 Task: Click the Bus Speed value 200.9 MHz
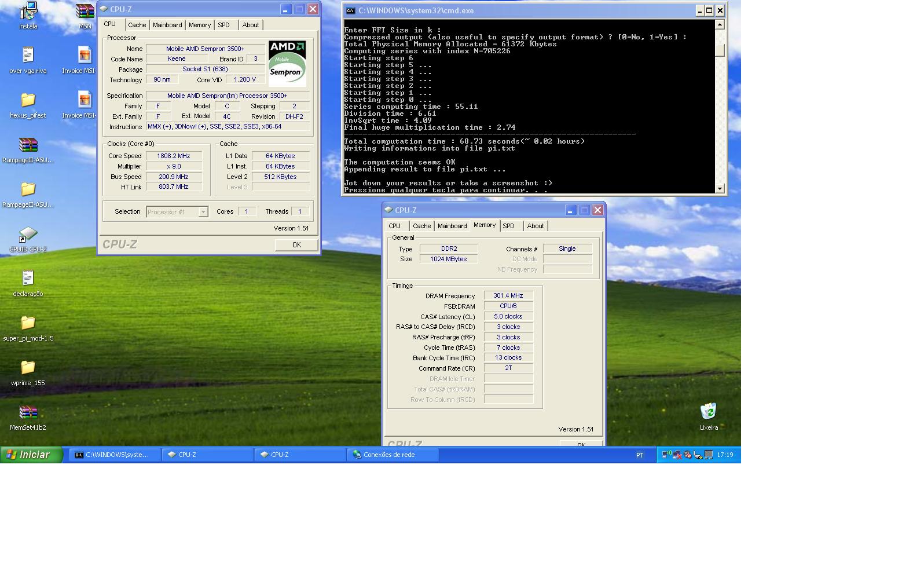tap(174, 177)
